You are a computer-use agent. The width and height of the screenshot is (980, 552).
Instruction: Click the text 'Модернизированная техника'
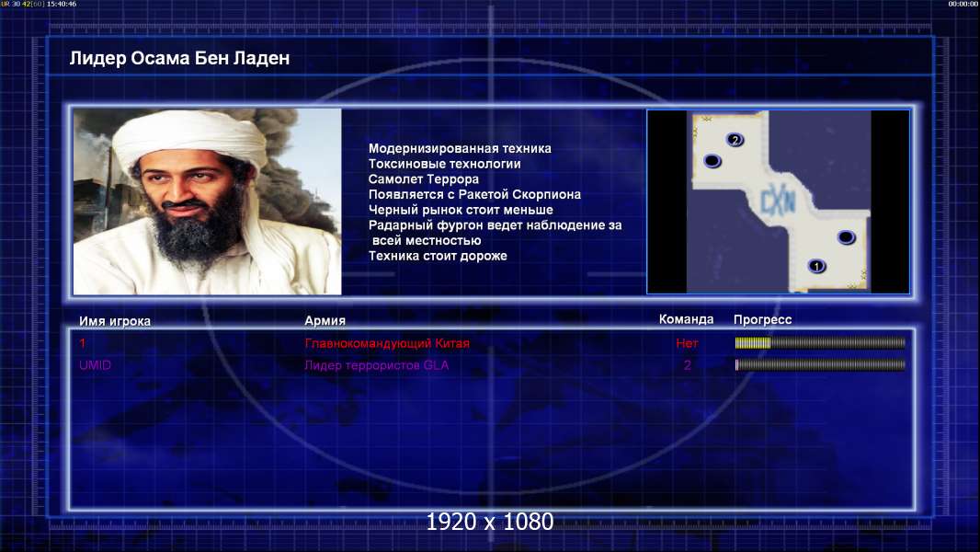(x=460, y=148)
